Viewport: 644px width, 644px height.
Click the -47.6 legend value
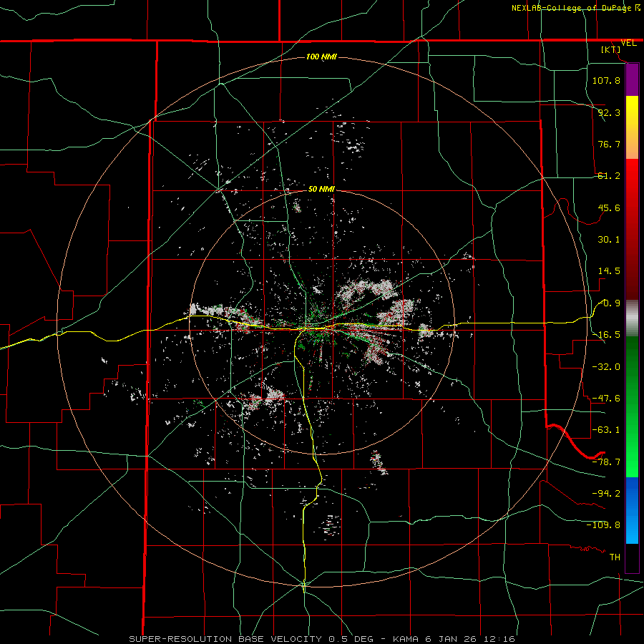coord(606,399)
